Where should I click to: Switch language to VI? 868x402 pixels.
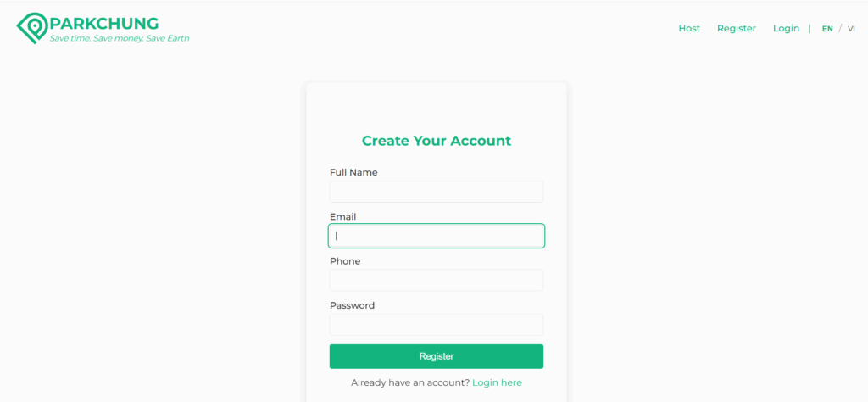click(x=851, y=29)
